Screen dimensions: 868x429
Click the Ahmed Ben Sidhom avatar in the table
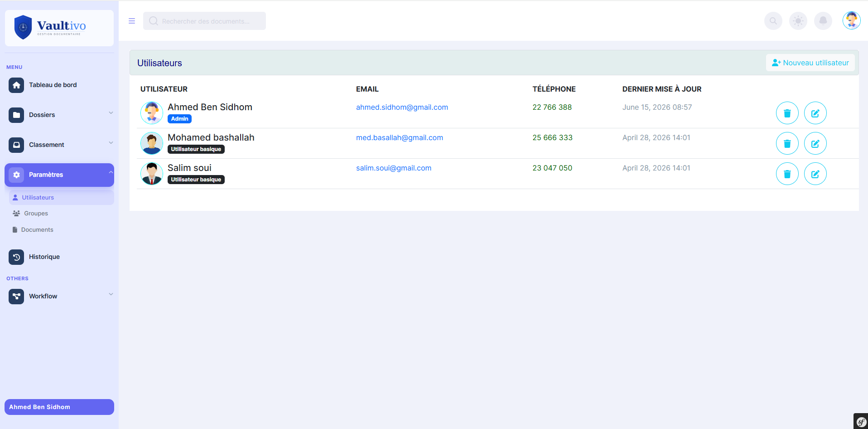coord(152,113)
